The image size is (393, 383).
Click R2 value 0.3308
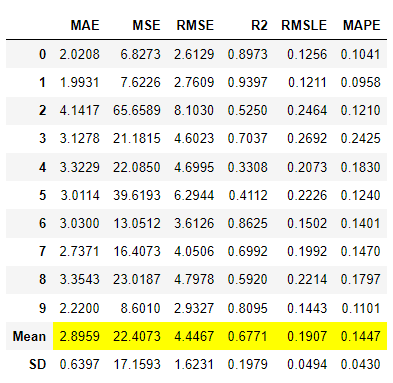coord(247,167)
